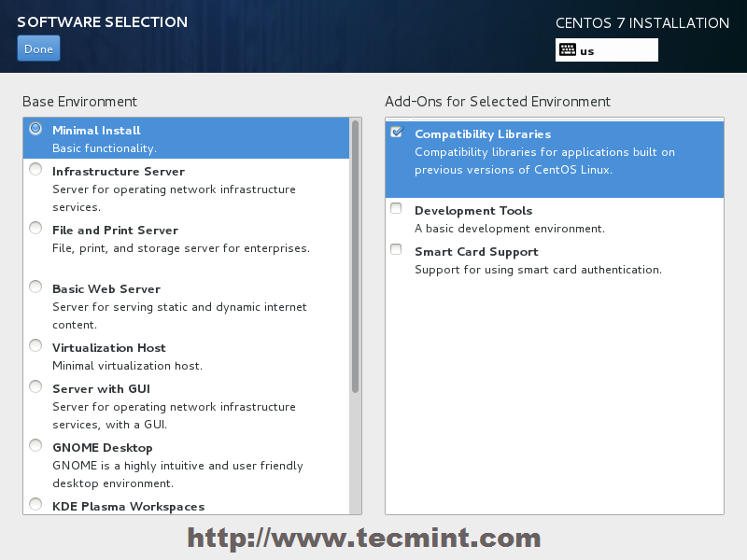Screen dimensions: 747x560
Task: Select KDE Plasma Workspaces radio button
Action: tap(35, 504)
